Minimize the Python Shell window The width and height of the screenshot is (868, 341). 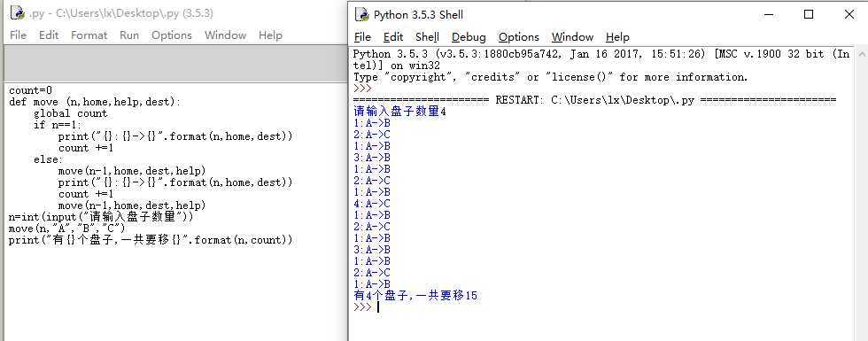[x=768, y=14]
